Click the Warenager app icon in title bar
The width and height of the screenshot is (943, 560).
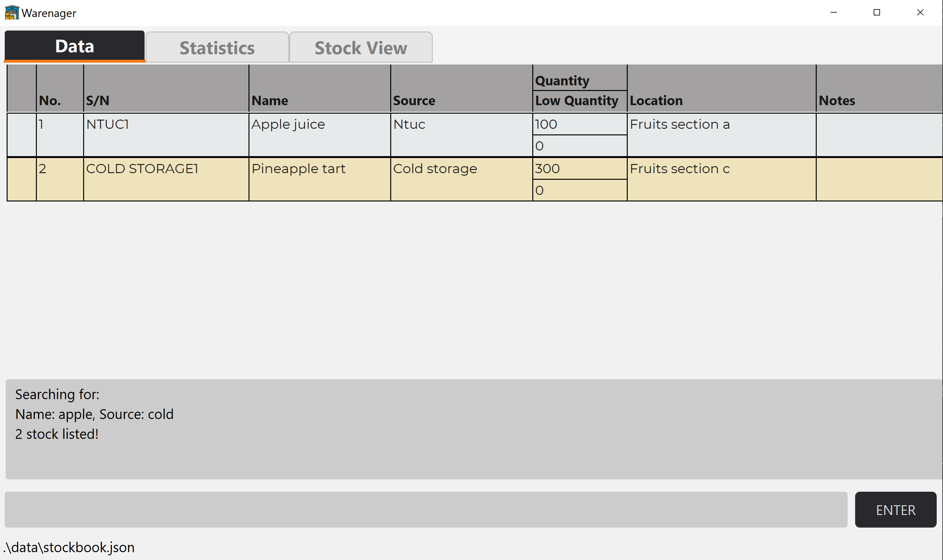[x=12, y=13]
